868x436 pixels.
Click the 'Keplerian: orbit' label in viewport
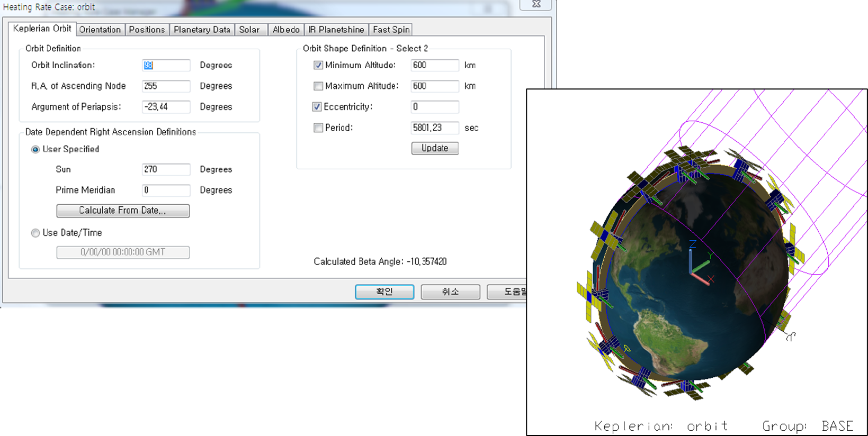tap(661, 426)
